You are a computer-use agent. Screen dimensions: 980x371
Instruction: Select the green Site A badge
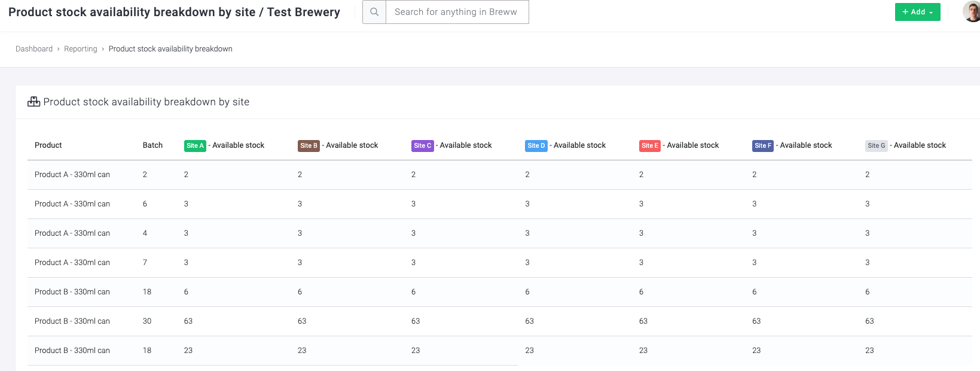(x=195, y=145)
